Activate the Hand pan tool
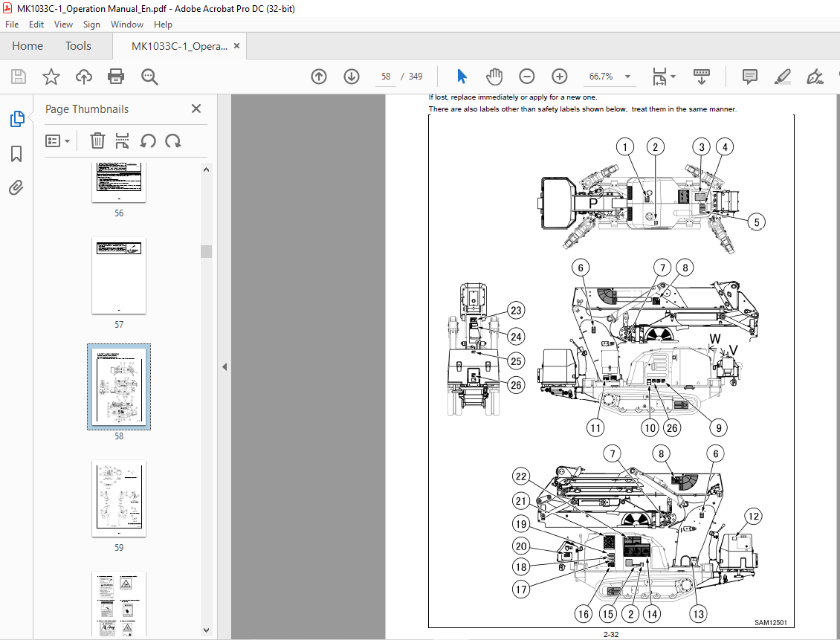Image resolution: width=840 pixels, height=640 pixels. 494,77
